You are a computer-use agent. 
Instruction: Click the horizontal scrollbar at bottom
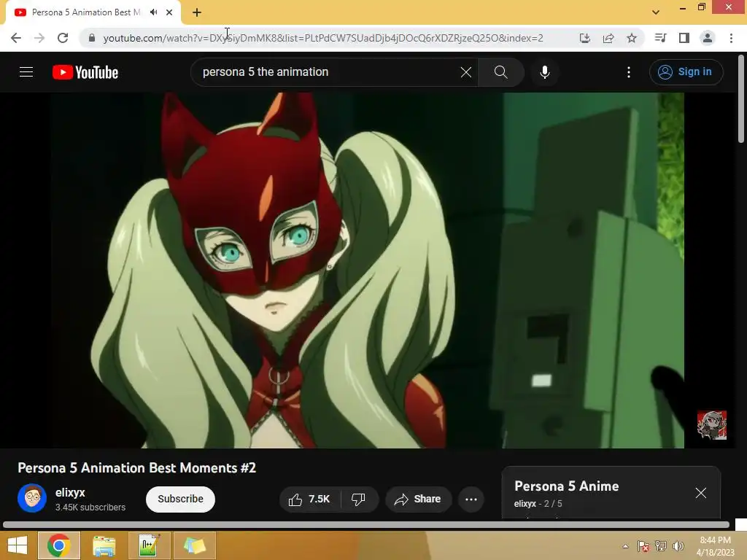tap(366, 525)
